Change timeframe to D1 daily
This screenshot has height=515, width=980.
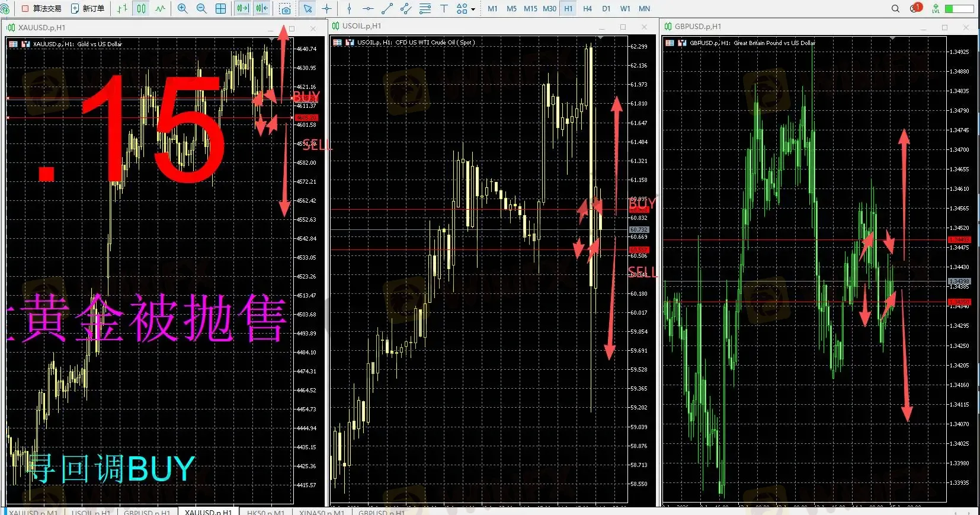point(606,9)
